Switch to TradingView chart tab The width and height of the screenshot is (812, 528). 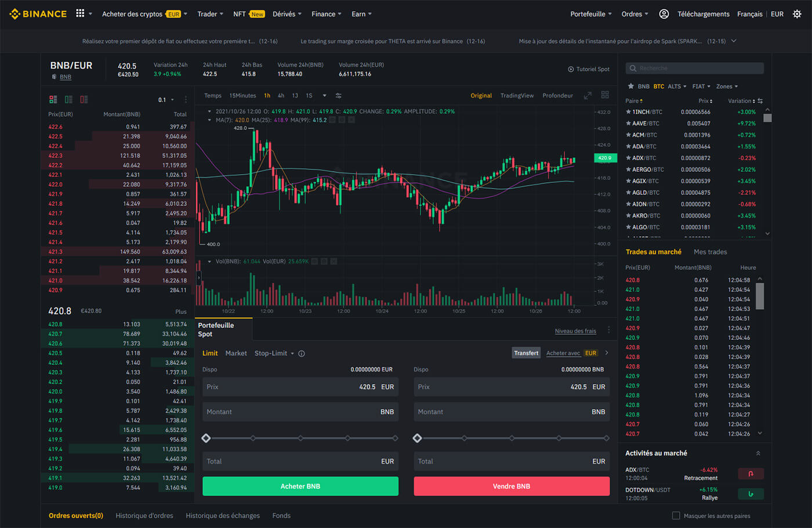click(x=517, y=96)
